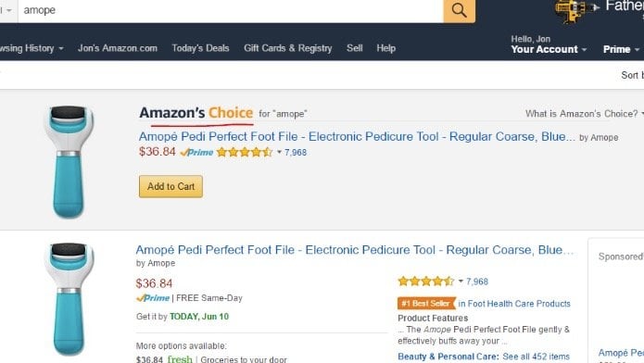Click the Prime logo under Amazon's Choice

point(196,153)
